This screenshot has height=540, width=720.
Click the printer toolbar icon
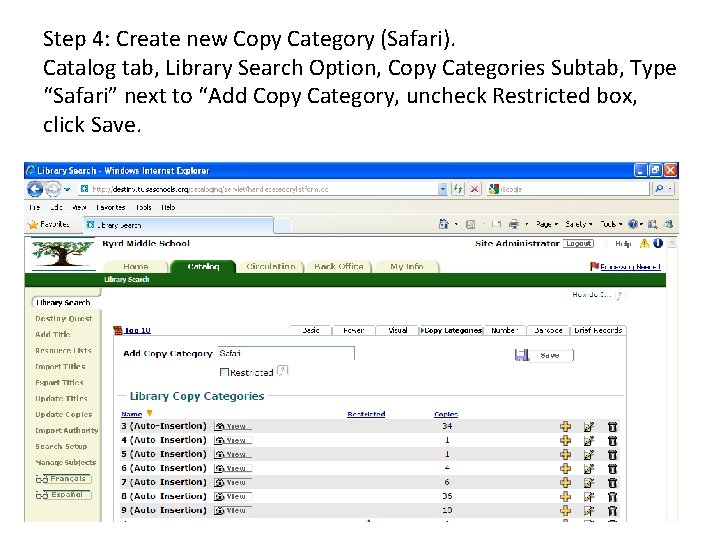pos(514,225)
